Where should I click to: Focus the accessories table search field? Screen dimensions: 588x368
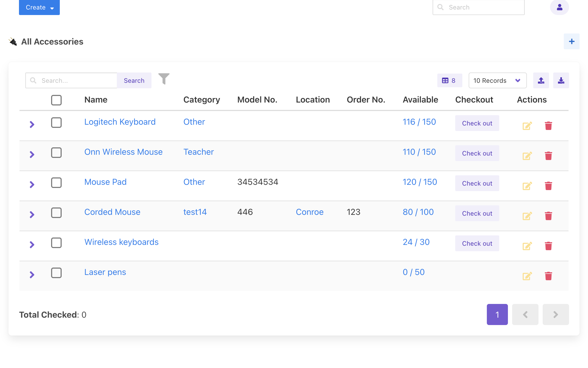click(x=76, y=80)
